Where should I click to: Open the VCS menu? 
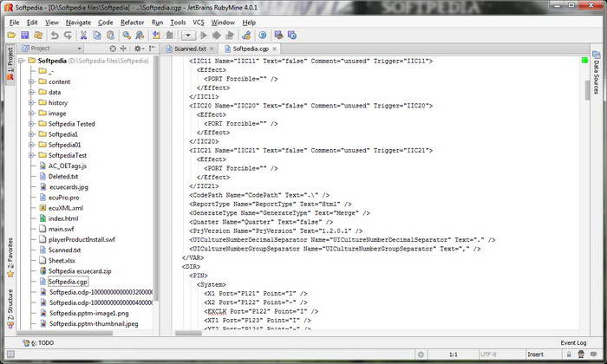tap(199, 23)
